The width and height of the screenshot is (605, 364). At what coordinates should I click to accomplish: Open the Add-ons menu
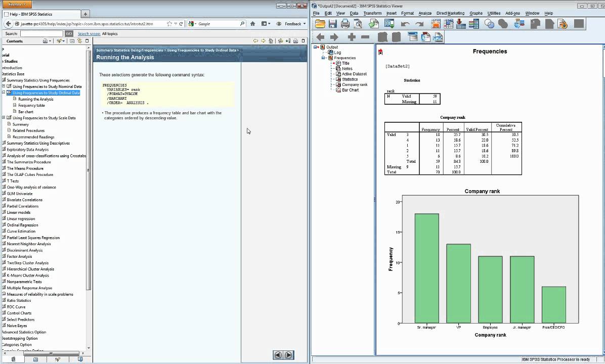(x=512, y=13)
